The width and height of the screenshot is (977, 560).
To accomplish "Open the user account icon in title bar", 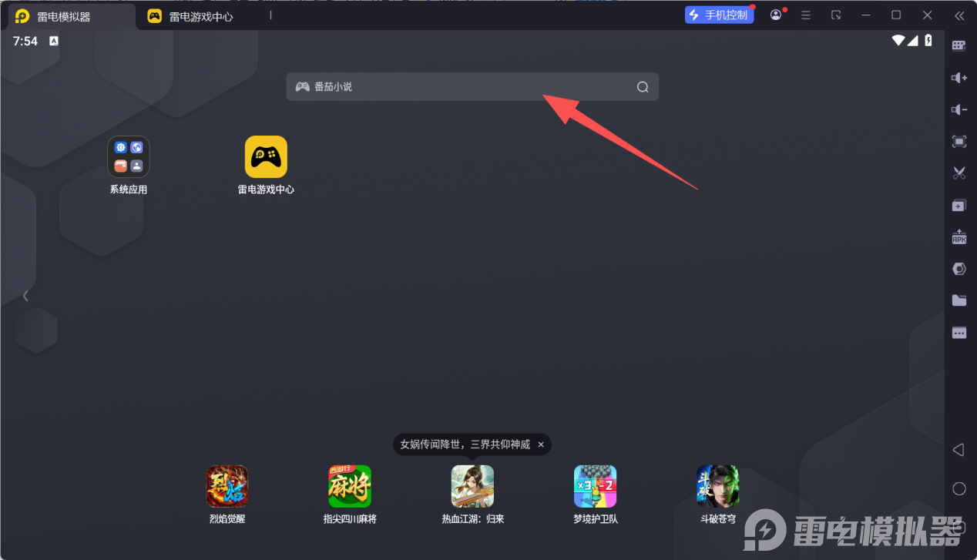I will pyautogui.click(x=776, y=15).
